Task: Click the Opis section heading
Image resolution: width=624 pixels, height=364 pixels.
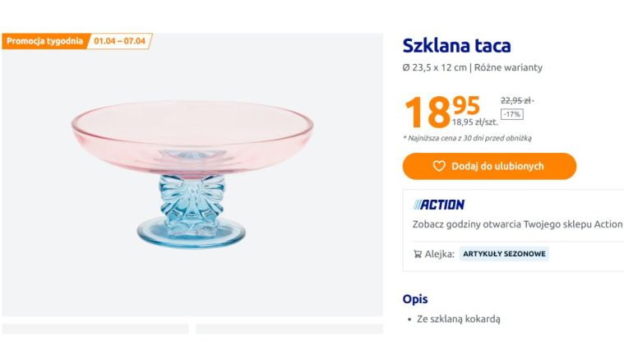Action: click(415, 299)
